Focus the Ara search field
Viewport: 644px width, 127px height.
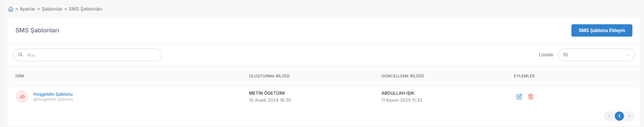[x=87, y=55]
